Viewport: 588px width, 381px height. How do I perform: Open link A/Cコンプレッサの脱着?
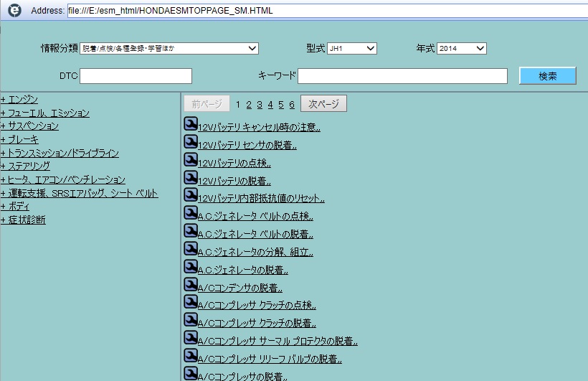point(242,377)
